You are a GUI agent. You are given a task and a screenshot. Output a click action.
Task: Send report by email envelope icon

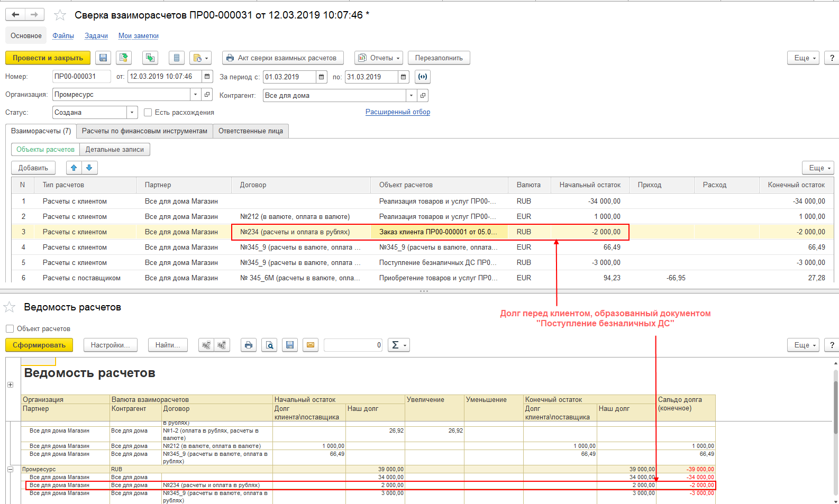point(311,345)
